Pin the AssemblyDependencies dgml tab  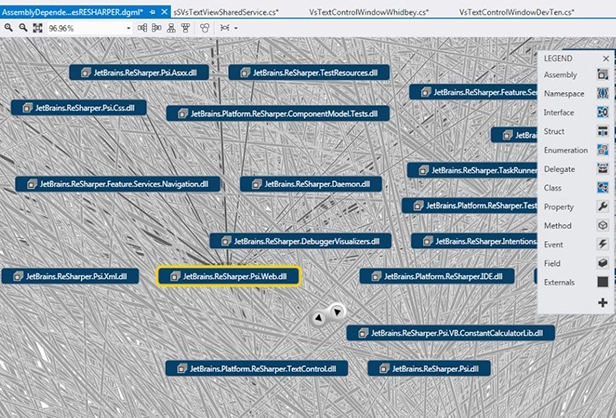click(152, 12)
